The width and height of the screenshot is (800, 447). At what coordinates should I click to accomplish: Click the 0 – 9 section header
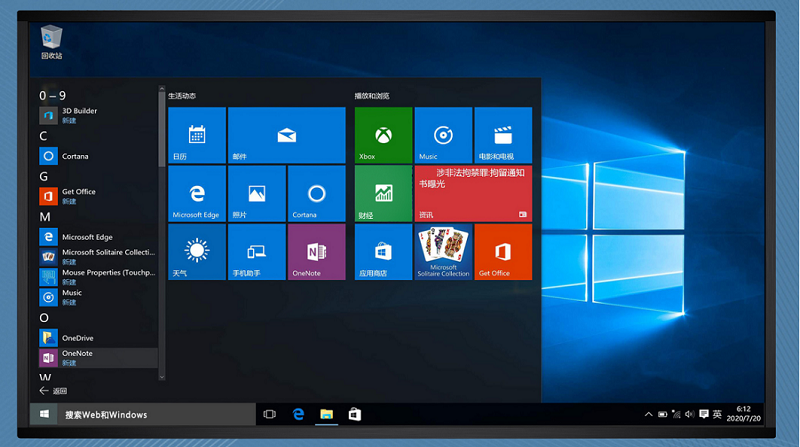[x=53, y=95]
